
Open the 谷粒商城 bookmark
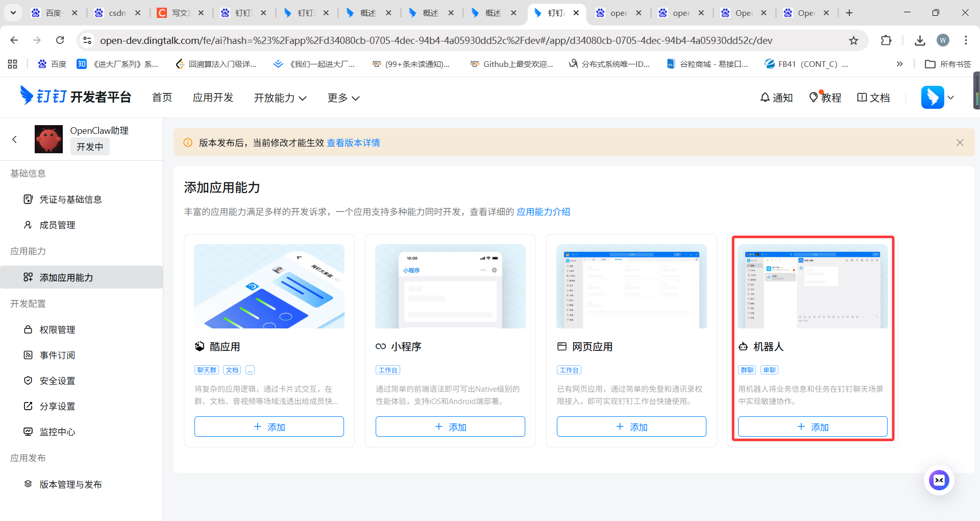coord(707,64)
